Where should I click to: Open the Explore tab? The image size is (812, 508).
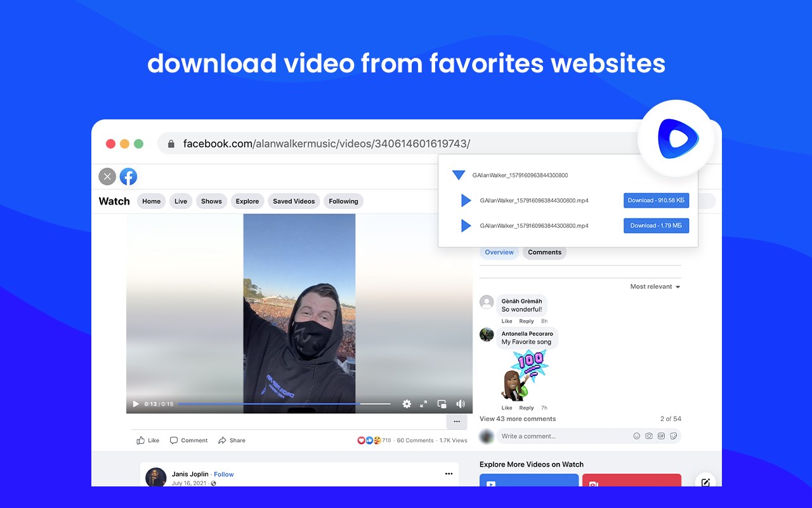pos(247,201)
